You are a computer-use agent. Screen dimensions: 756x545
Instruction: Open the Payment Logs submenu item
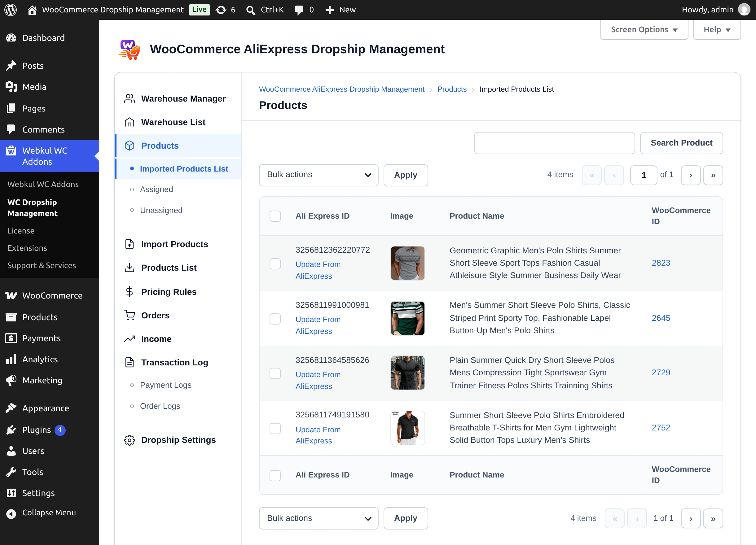(x=166, y=385)
